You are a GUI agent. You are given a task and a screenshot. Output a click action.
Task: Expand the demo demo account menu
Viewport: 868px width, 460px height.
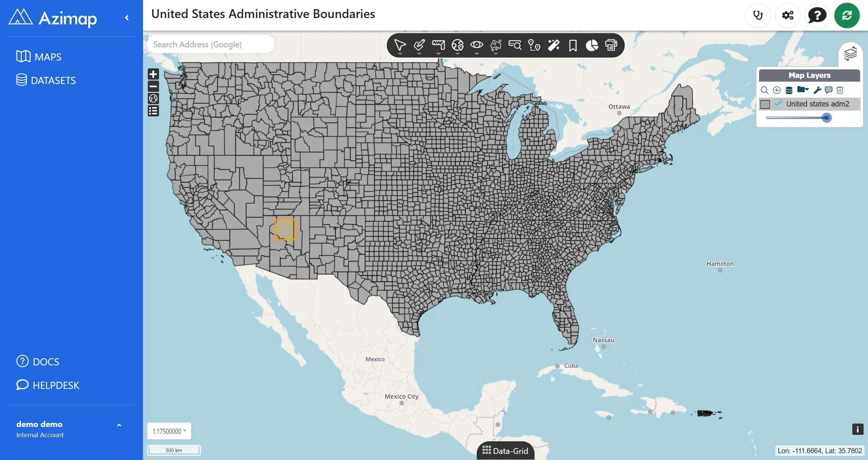[x=119, y=425]
